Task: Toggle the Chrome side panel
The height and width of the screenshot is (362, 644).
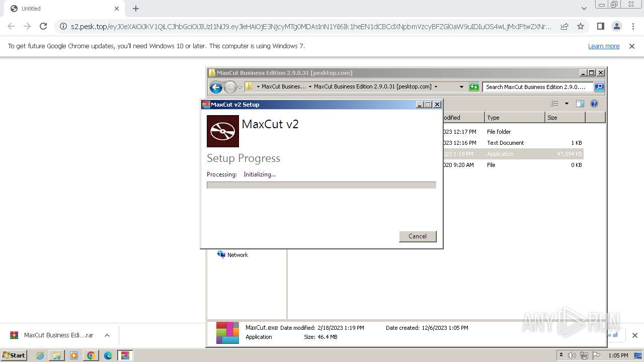Action: coord(600,26)
